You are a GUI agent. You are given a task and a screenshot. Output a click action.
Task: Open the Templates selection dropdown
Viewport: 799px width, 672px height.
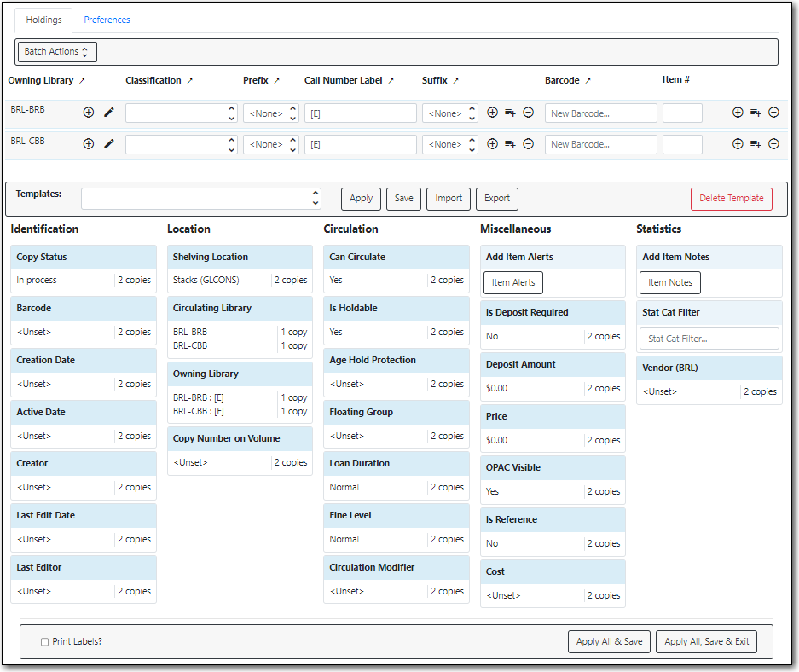(201, 198)
